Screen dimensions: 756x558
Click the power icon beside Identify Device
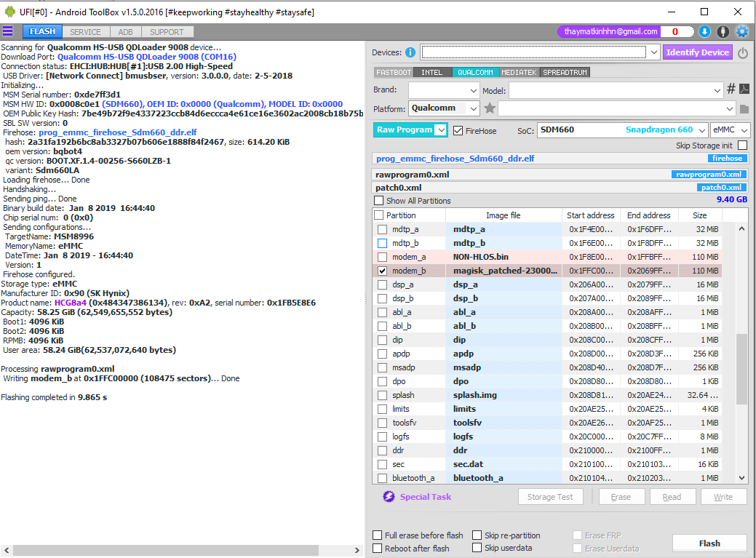click(743, 53)
